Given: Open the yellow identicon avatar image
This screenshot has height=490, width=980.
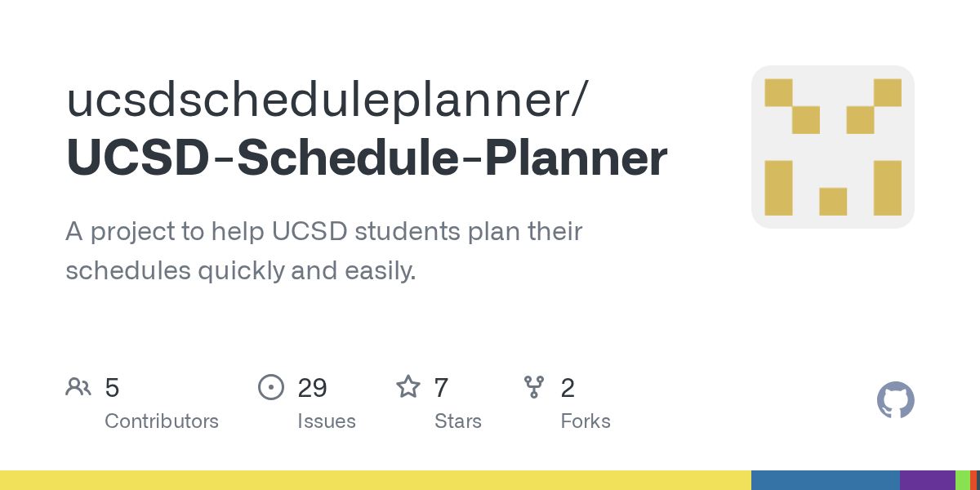Looking at the screenshot, I should click(x=832, y=147).
